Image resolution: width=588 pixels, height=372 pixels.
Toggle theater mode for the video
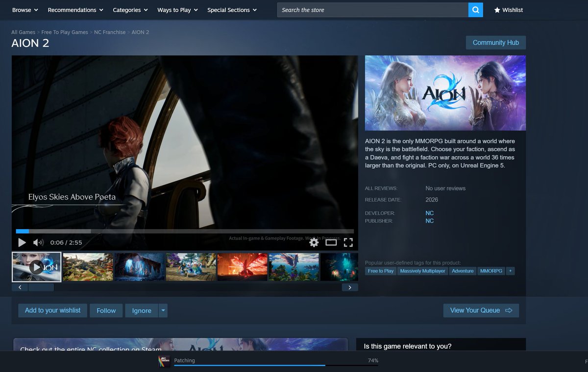coord(331,242)
